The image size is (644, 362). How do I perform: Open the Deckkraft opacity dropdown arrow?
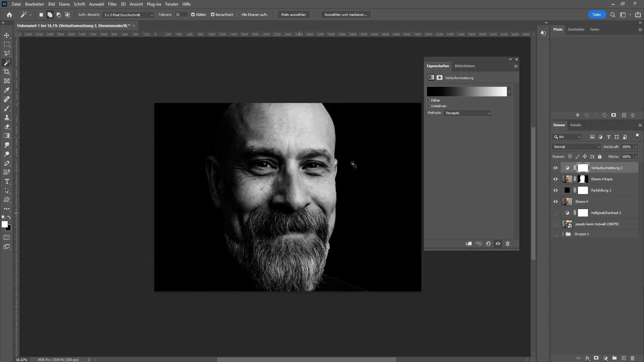point(636,147)
